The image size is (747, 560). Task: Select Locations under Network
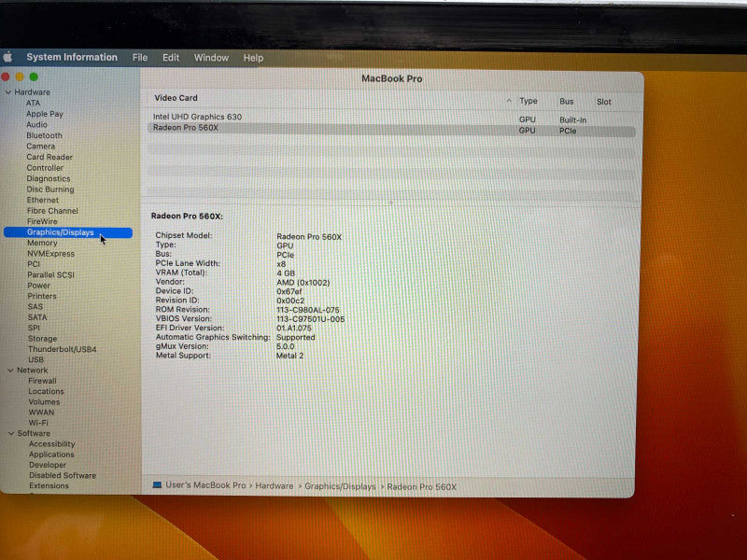tap(46, 391)
